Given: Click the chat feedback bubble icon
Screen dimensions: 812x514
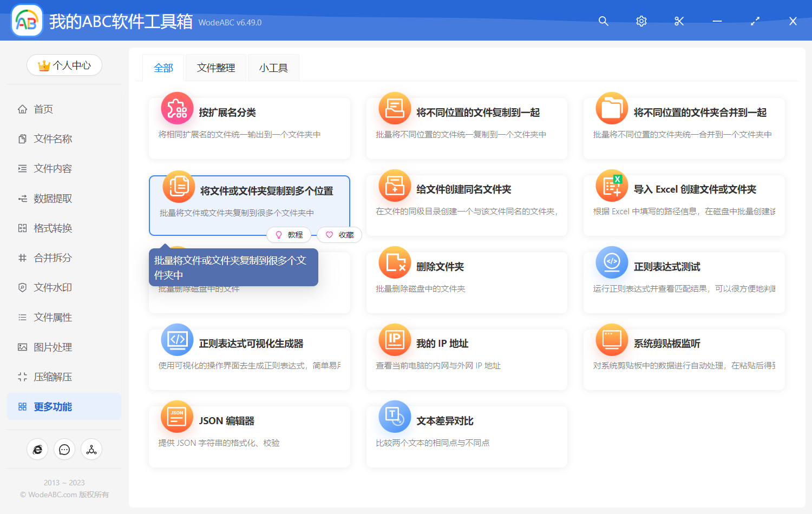Looking at the screenshot, I should click(64, 449).
